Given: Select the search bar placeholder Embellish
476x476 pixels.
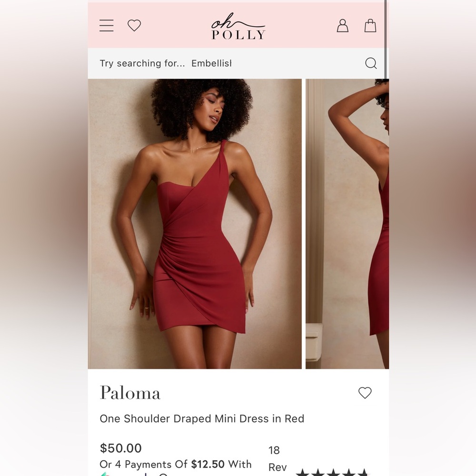Looking at the screenshot, I should pos(211,63).
